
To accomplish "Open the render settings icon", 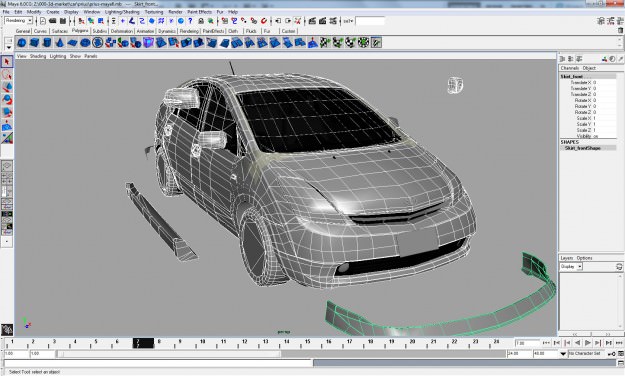I will pyautogui.click(x=332, y=21).
